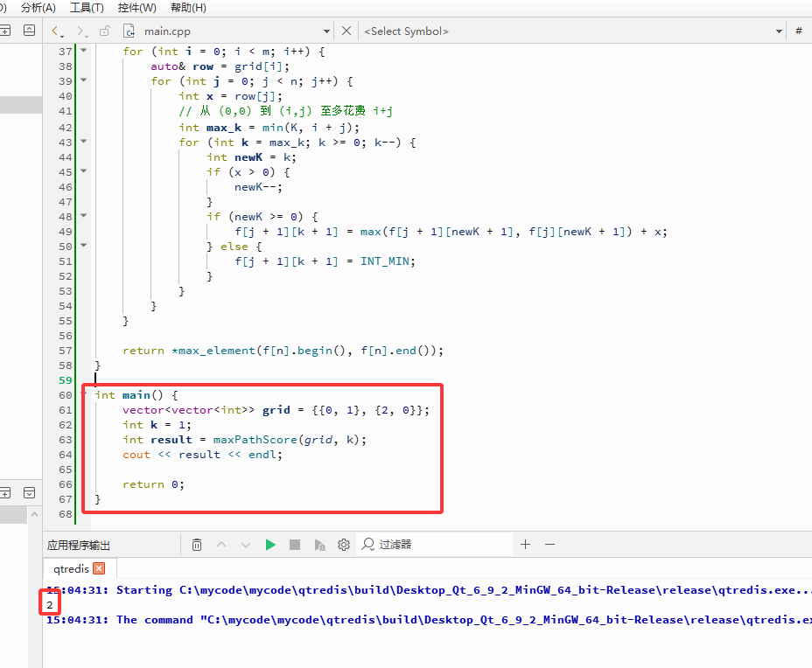812x668 pixels.
Task: Click the # line-column indicator
Action: click(x=799, y=31)
